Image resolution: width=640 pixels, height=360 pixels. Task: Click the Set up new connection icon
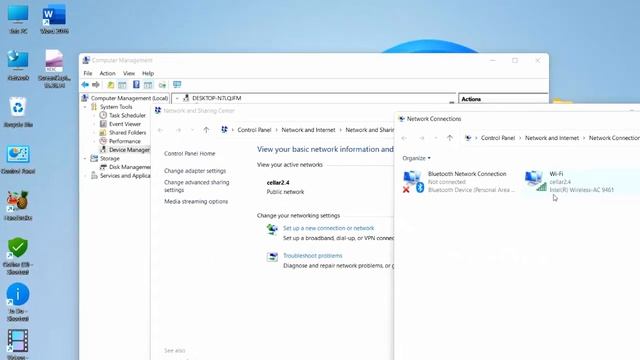(272, 229)
